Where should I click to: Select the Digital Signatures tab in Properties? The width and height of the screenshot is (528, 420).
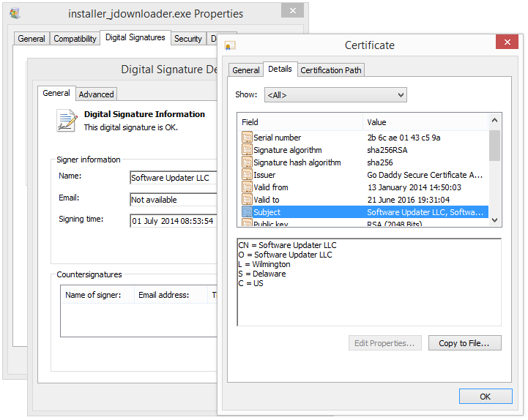135,37
